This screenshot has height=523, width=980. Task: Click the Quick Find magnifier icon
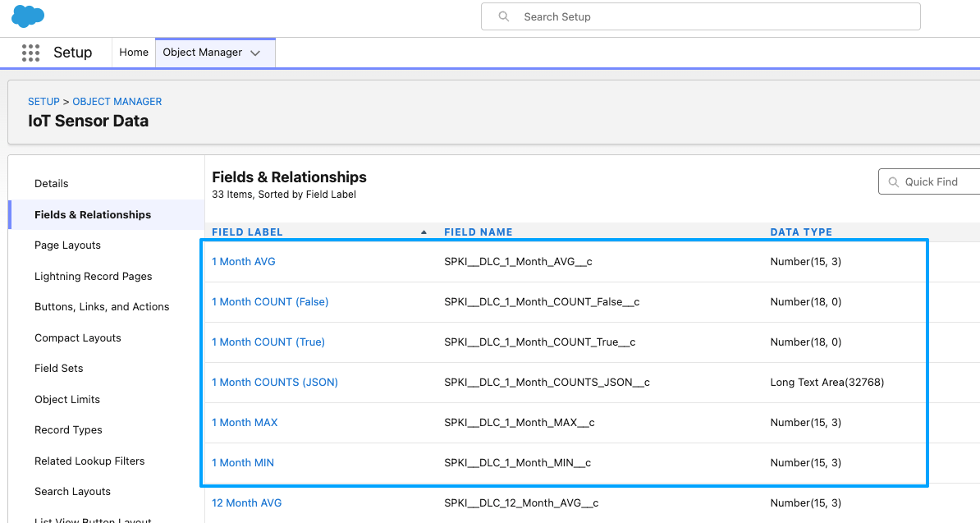coord(894,181)
